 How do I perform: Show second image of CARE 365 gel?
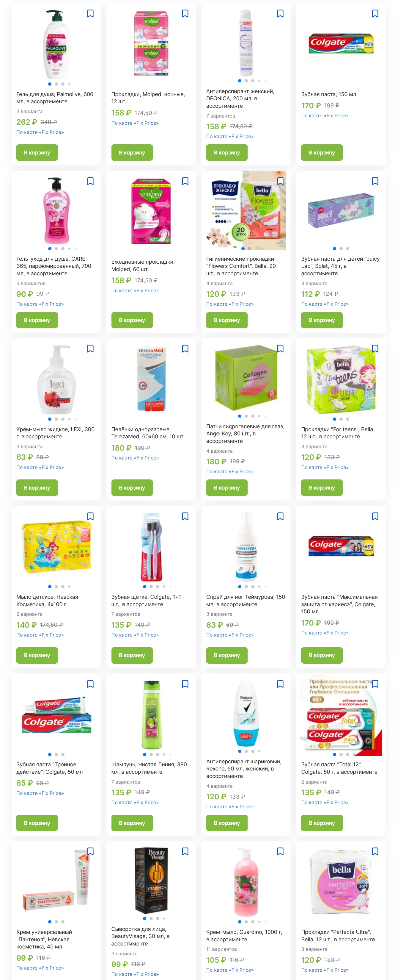pos(56,248)
